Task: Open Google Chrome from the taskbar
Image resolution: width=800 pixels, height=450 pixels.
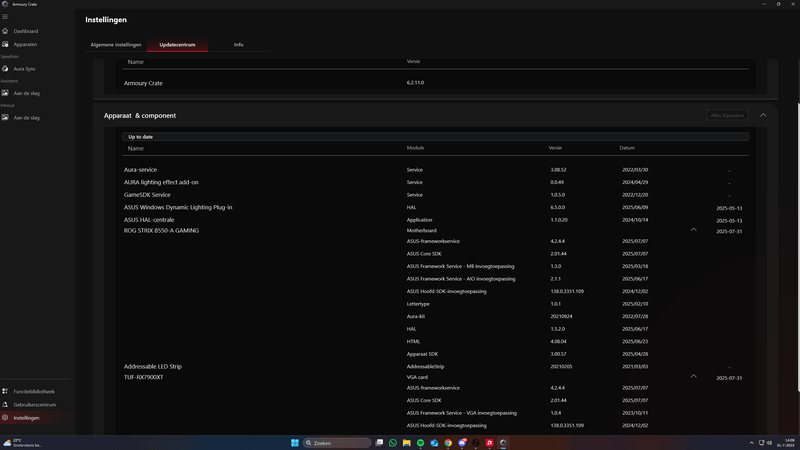Action: [448, 443]
